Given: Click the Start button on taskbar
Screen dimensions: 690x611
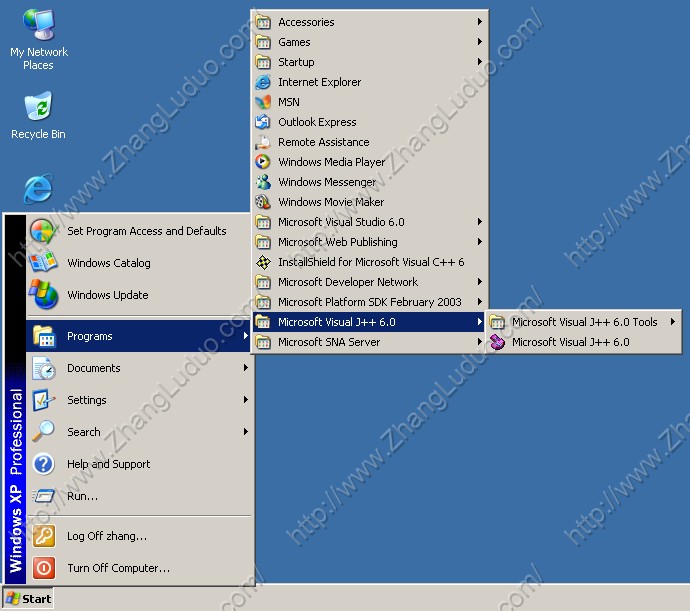Looking at the screenshot, I should tap(28, 599).
